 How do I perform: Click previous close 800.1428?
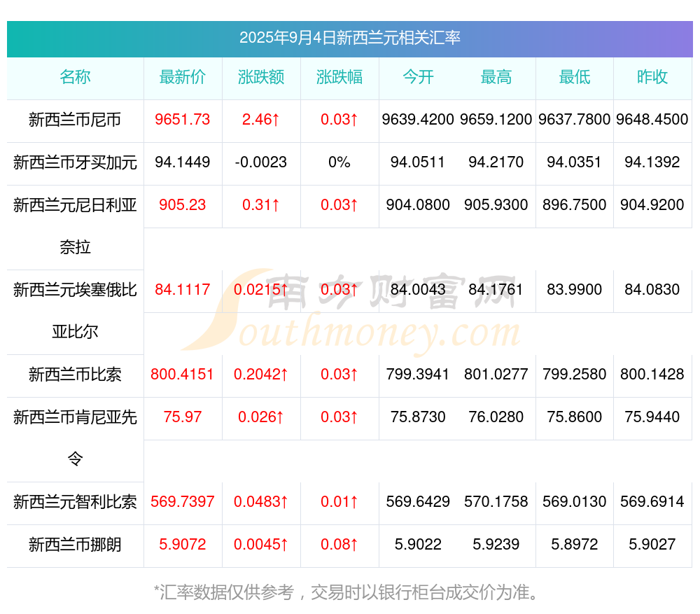(652, 374)
